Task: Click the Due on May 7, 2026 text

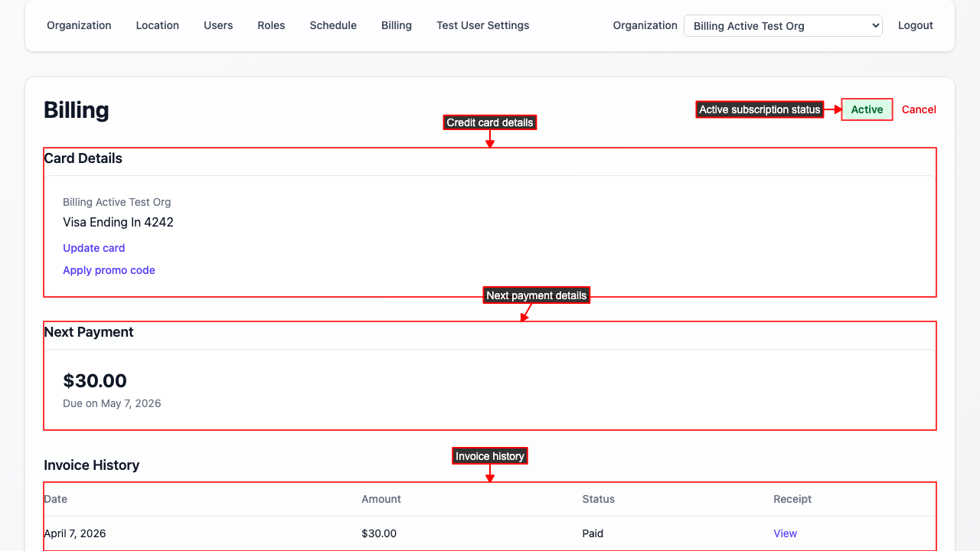Action: tap(112, 403)
